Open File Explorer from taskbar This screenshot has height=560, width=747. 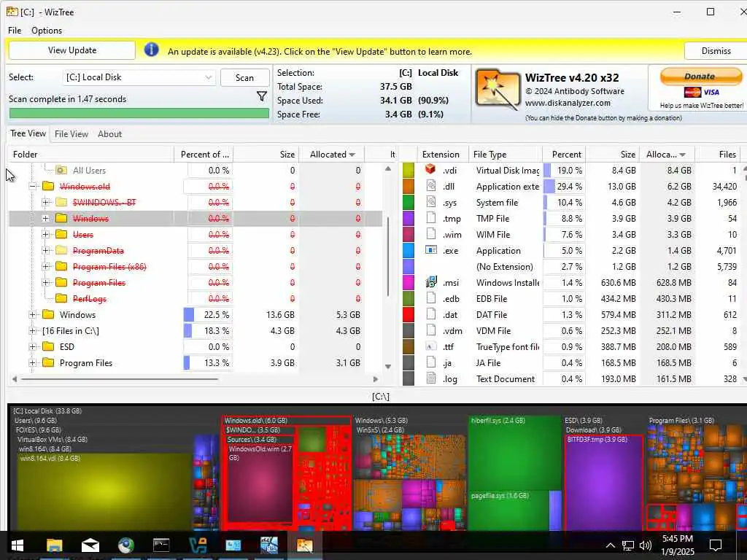point(54,545)
